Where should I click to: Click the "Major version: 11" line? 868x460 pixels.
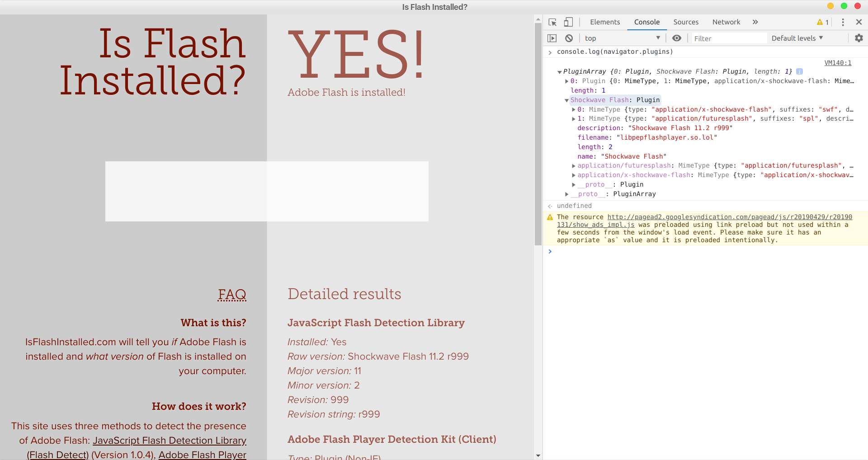pyautogui.click(x=324, y=371)
